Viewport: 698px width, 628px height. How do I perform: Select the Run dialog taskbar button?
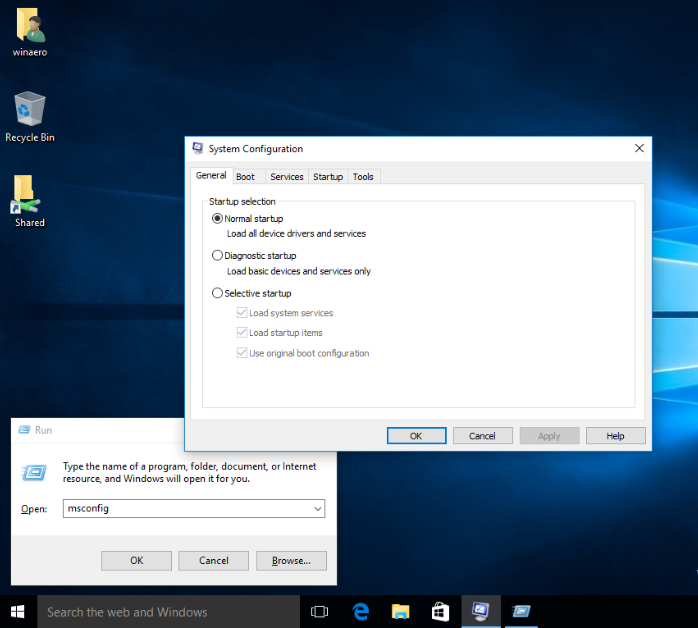tap(521, 612)
